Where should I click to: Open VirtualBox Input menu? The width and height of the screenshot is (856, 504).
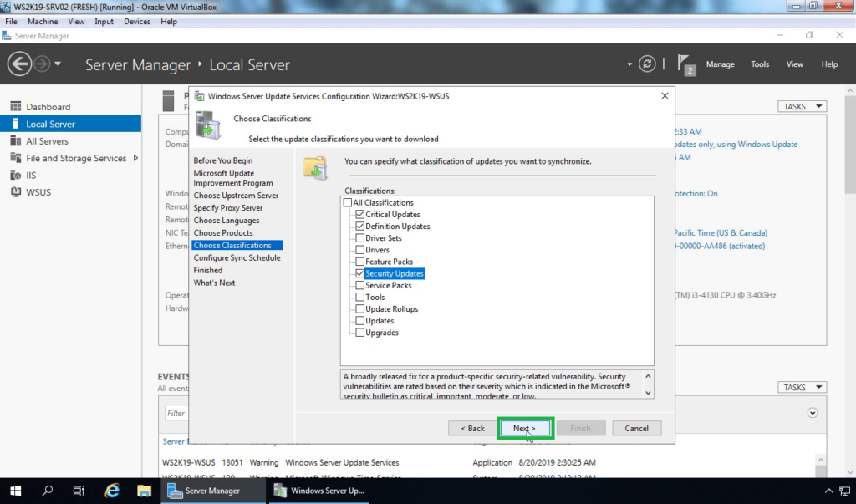(x=104, y=21)
